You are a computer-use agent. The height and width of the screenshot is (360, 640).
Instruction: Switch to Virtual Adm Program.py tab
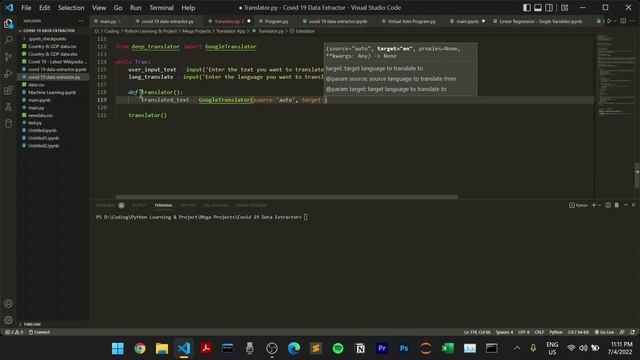pyautogui.click(x=411, y=21)
